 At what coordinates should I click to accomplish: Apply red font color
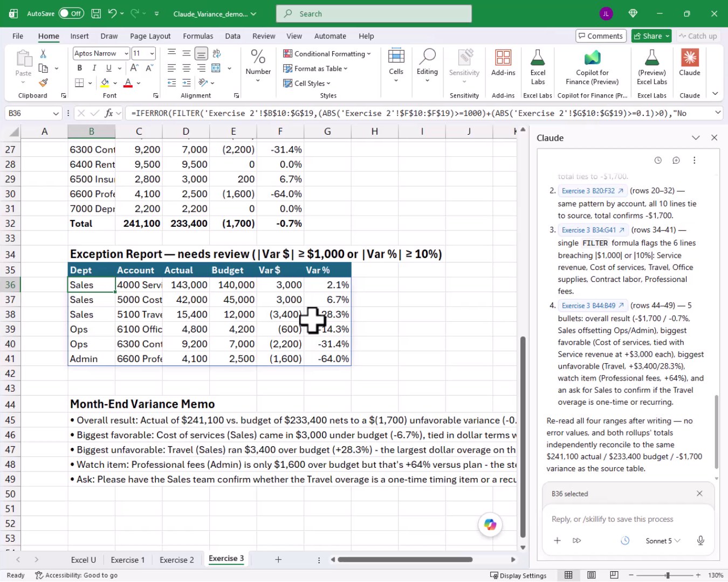(128, 83)
